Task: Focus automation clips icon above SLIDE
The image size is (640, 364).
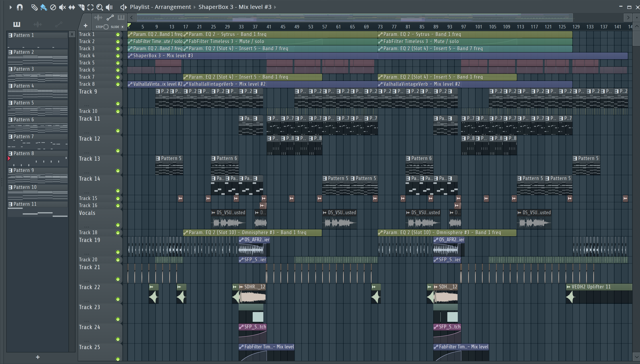Action: 110,18
